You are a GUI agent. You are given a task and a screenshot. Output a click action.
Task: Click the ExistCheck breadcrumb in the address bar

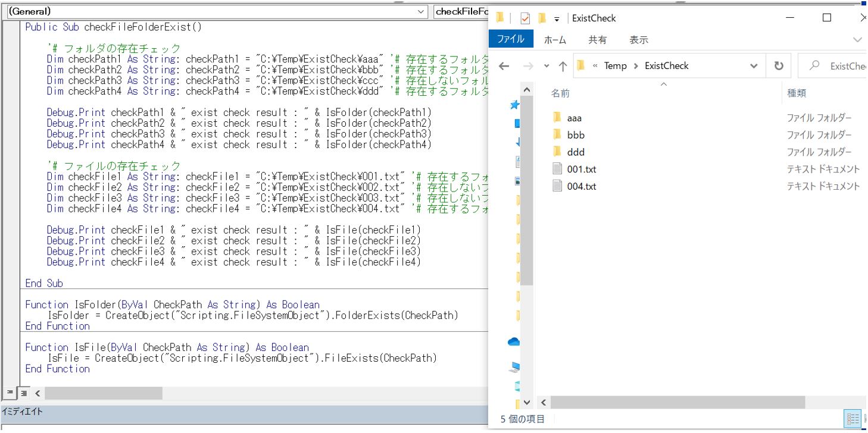[667, 66]
